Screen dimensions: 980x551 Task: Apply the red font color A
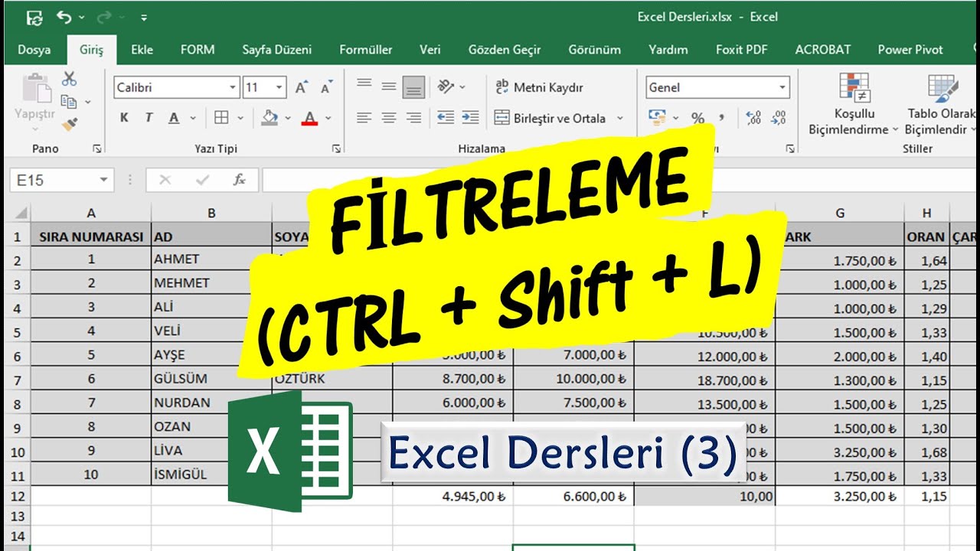point(309,118)
